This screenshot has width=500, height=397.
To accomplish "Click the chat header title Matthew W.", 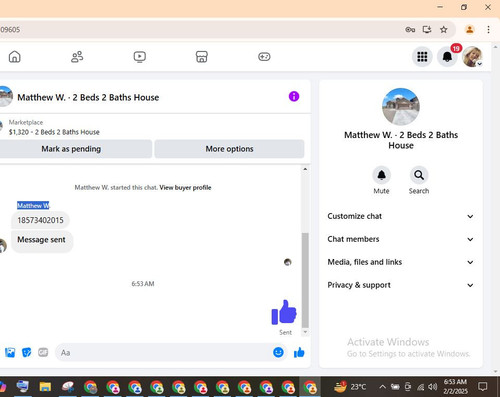I will click(88, 98).
